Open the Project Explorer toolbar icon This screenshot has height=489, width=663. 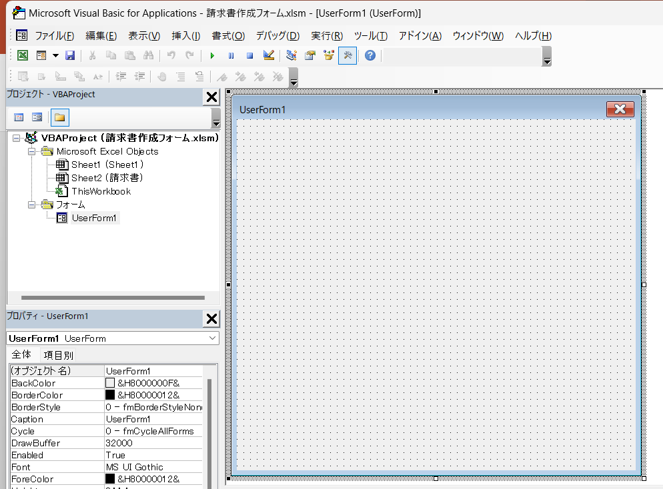click(291, 56)
